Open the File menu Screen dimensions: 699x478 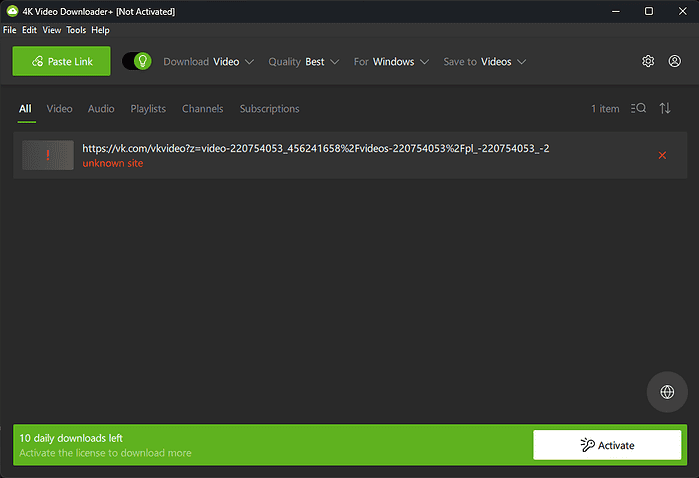pos(10,30)
